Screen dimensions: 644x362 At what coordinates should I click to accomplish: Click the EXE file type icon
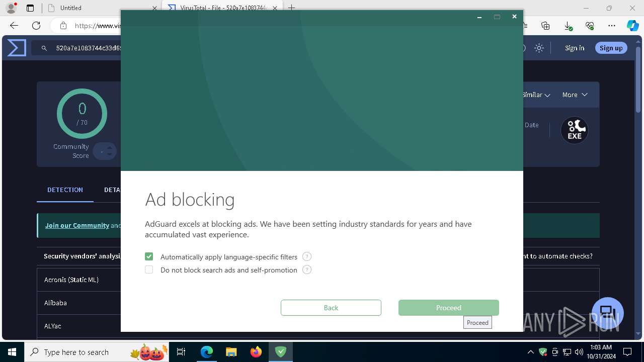(x=575, y=130)
